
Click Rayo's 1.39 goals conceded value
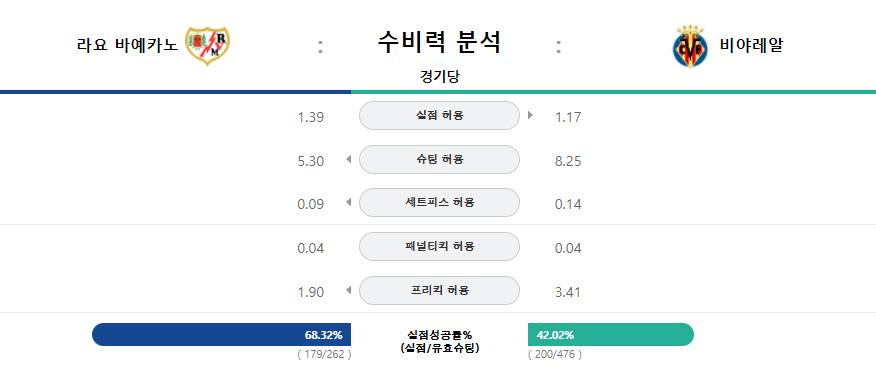pyautogui.click(x=311, y=117)
